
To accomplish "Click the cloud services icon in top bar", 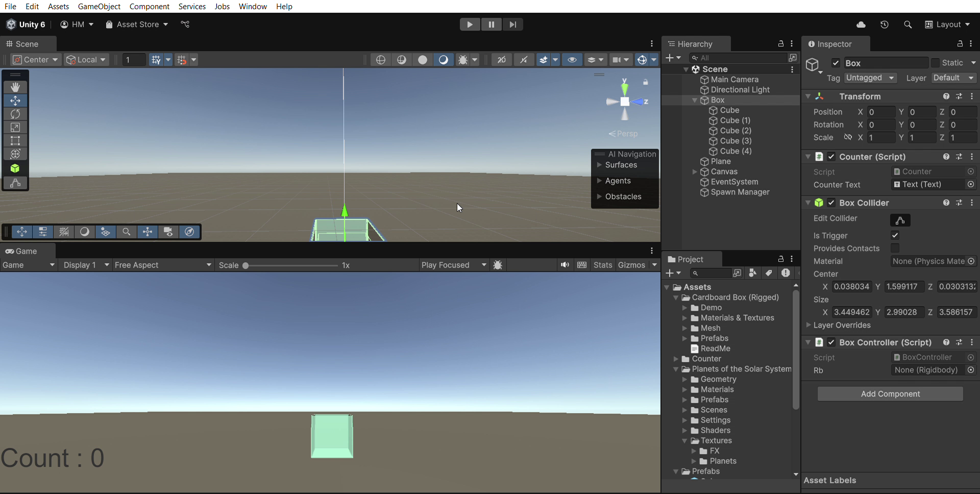I will coord(861,24).
